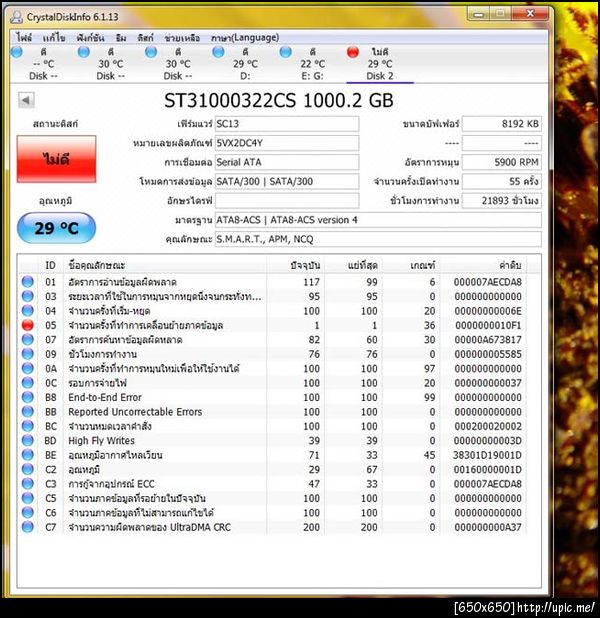Click the status orb of attribute BB
600x618 pixels.
coord(28,411)
